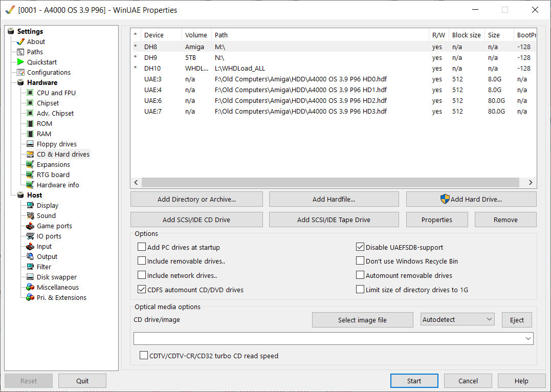The image size is (551, 392).
Task: Check Include network drives option
Action: tap(142, 275)
